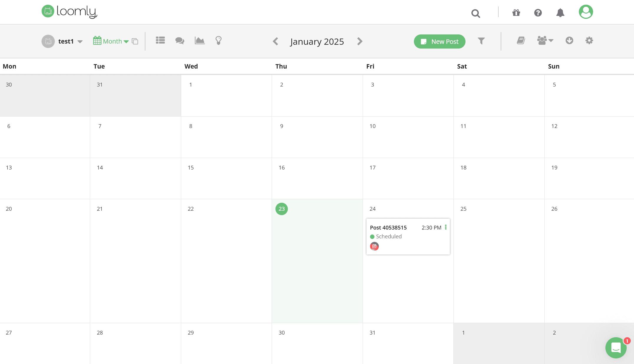This screenshot has height=364, width=634.
Task: Click the Fri column header
Action: [x=370, y=66]
